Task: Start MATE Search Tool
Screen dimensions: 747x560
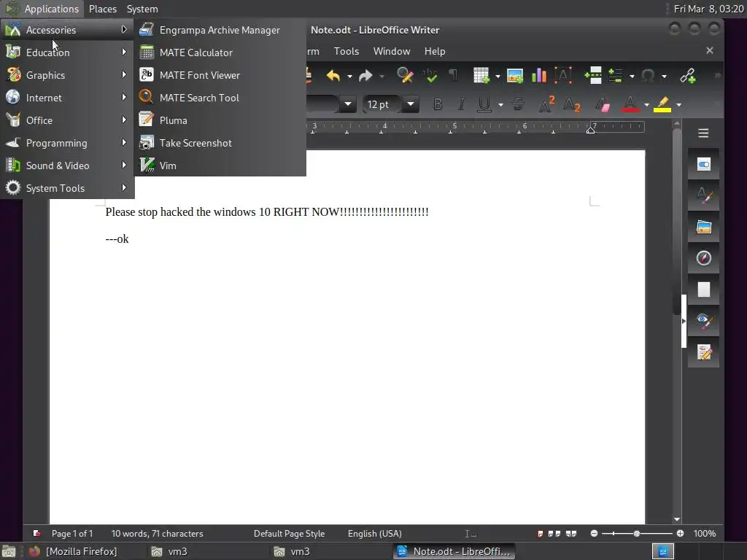Action: tap(220, 98)
